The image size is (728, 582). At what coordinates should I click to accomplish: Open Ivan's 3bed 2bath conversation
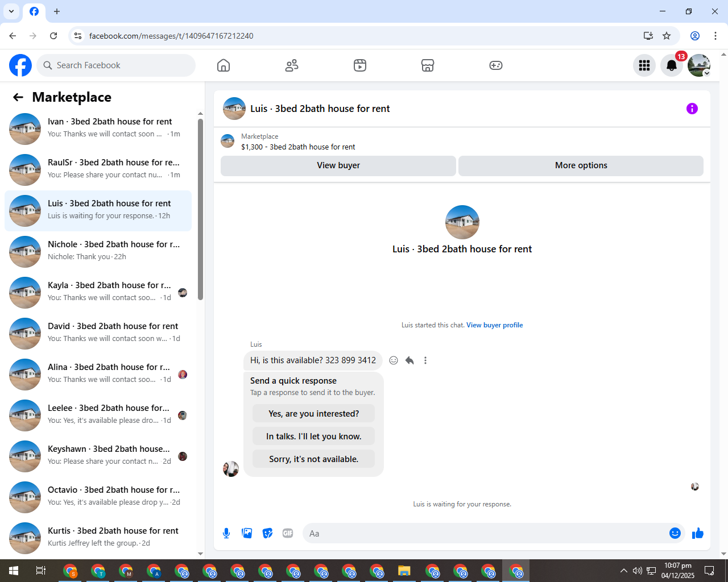(98, 128)
